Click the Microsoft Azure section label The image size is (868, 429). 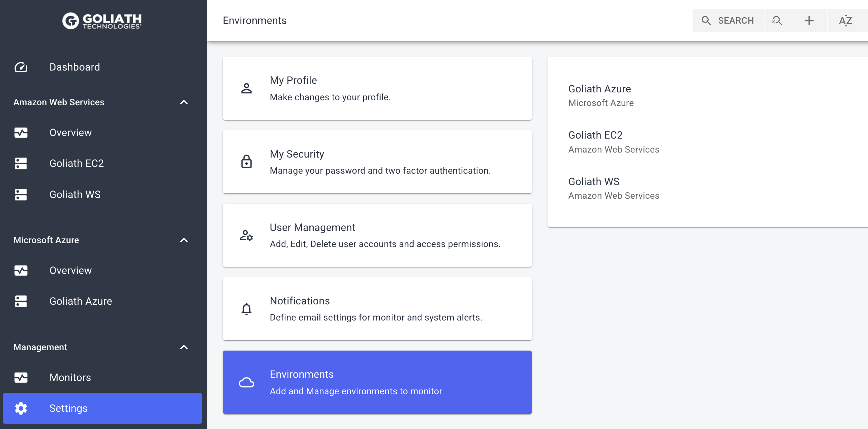46,240
